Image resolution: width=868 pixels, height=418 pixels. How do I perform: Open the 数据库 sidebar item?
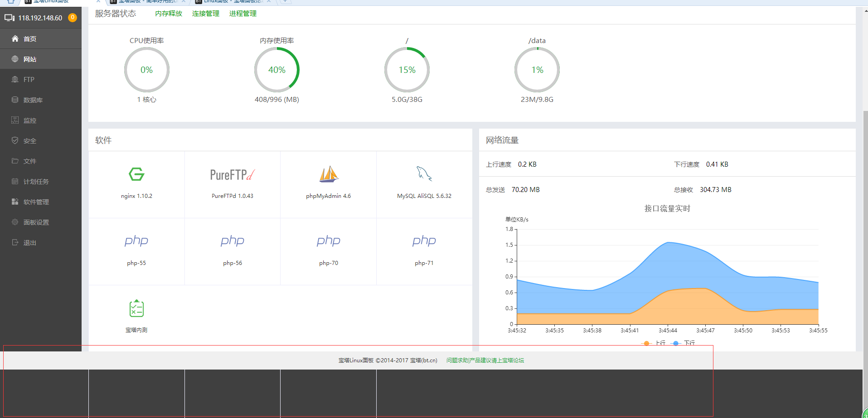pos(41,100)
